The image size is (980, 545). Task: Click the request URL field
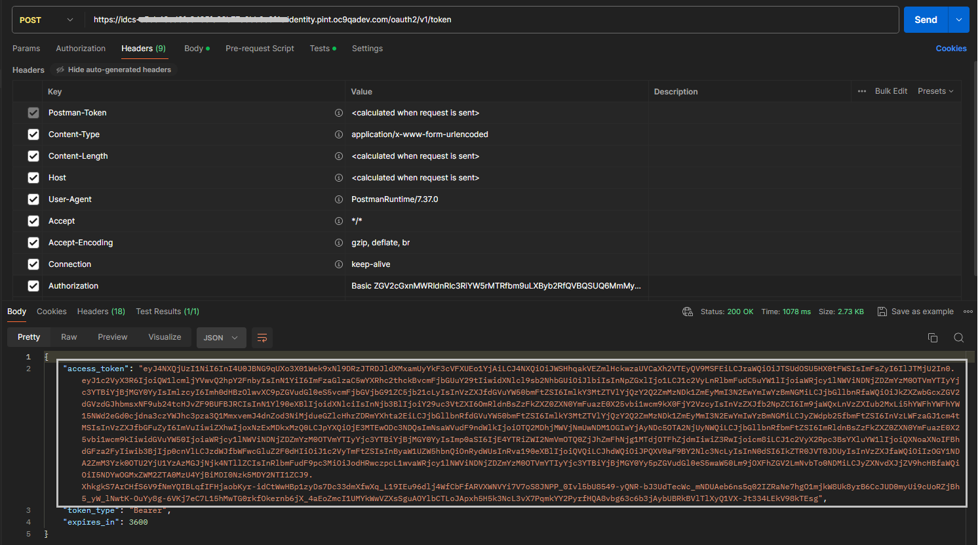pos(492,20)
